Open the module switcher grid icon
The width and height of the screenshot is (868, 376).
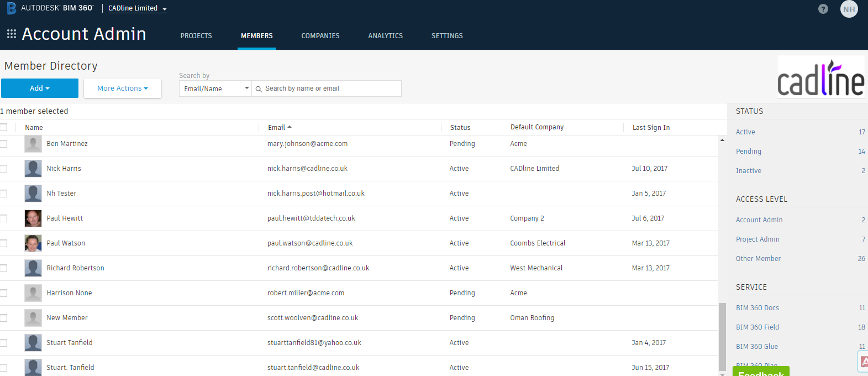point(11,34)
